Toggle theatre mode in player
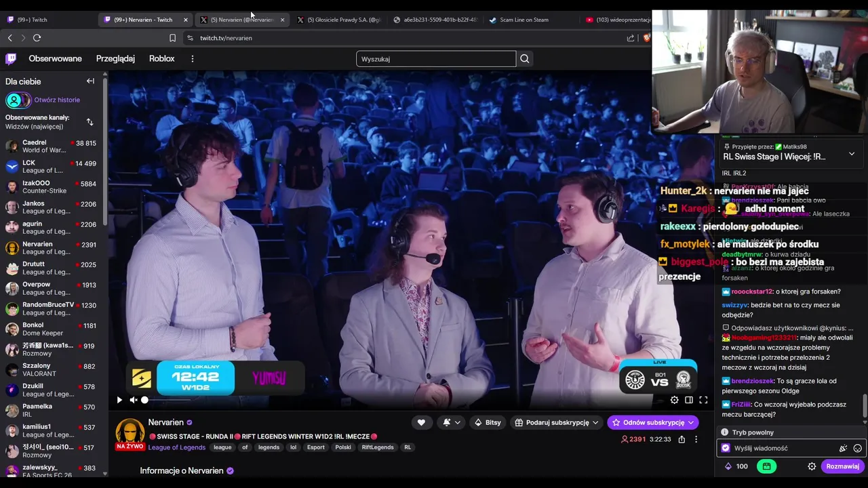 point(689,400)
